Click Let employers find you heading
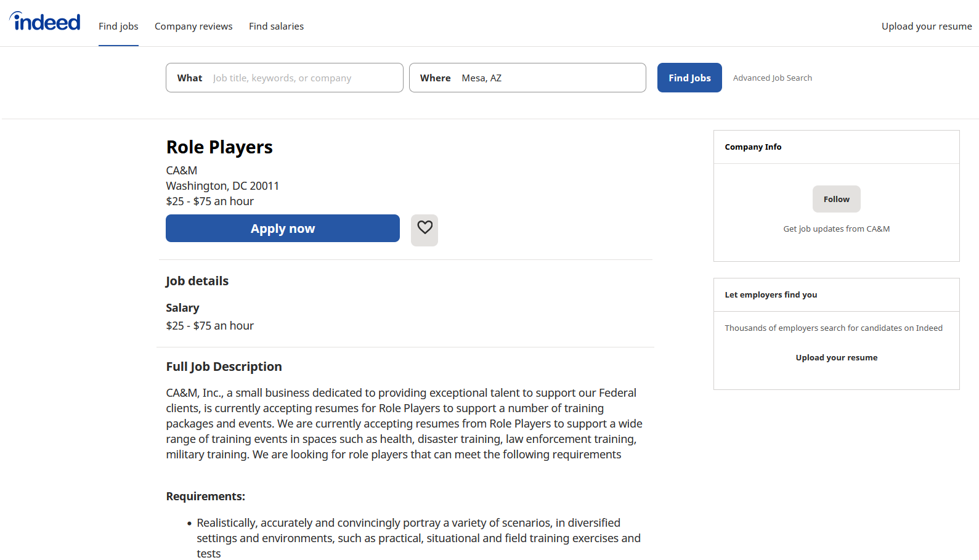 pyautogui.click(x=771, y=295)
